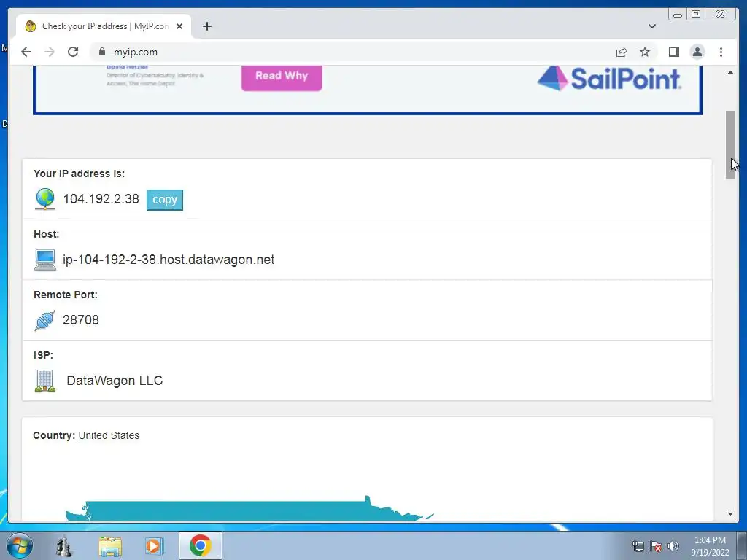This screenshot has width=747, height=560.
Task: Click the page scroll down arrow
Action: coord(730,514)
